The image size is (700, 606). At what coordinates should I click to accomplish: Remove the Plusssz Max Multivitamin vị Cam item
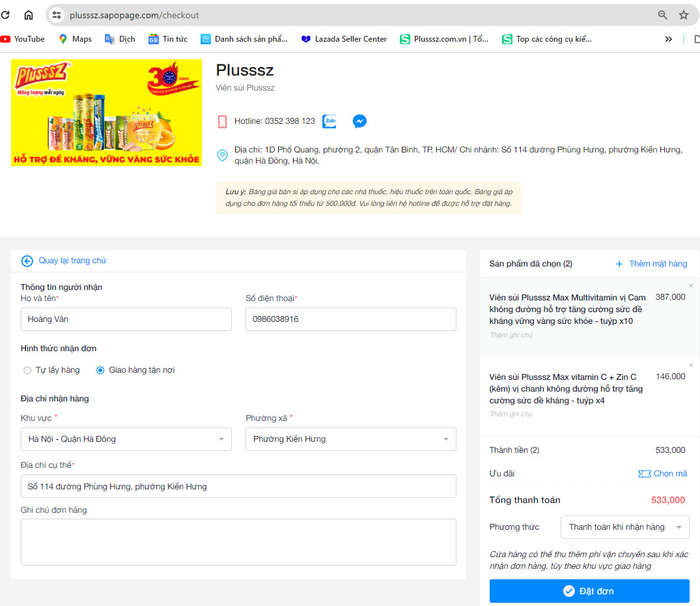click(691, 286)
